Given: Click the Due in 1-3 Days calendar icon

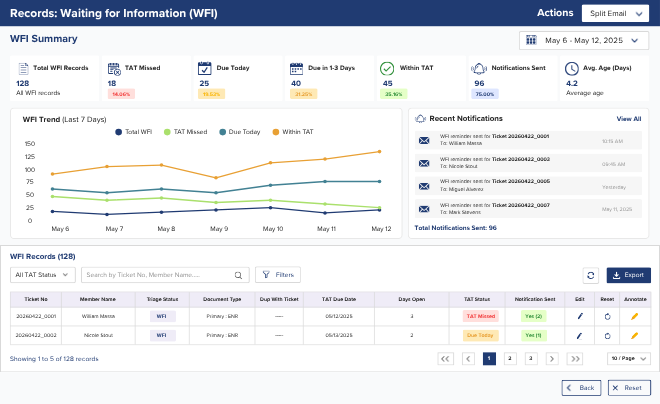Looking at the screenshot, I should [x=296, y=68].
